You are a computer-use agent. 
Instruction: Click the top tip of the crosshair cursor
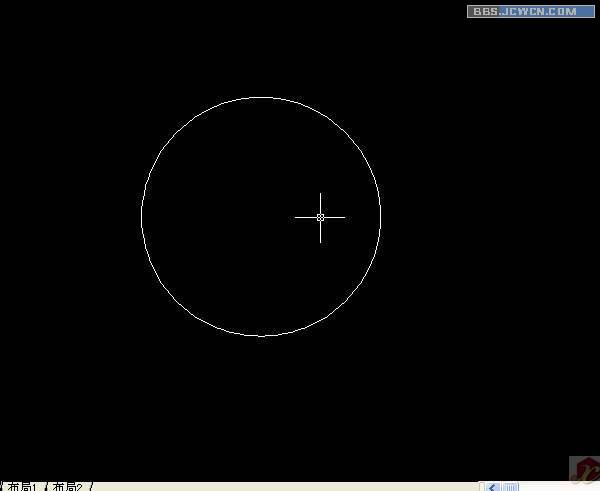tap(320, 194)
